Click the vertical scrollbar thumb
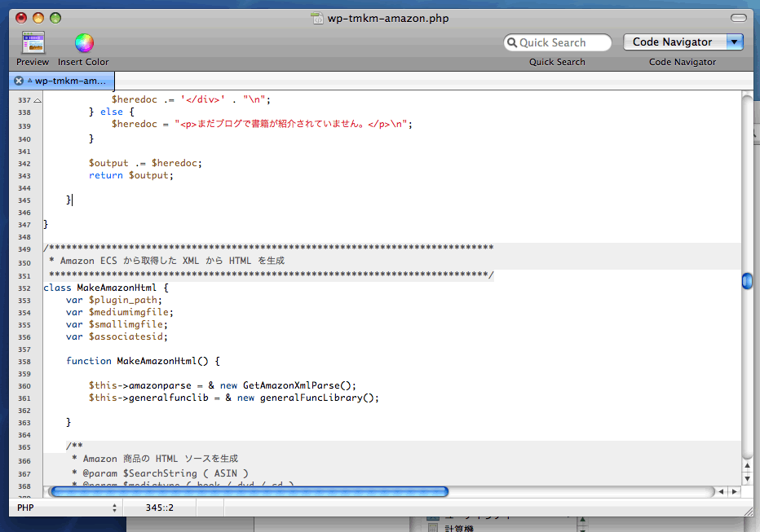 pos(747,281)
